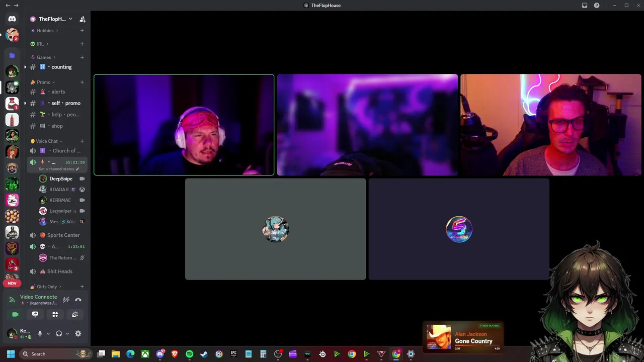This screenshot has width=644, height=362.
Task: Open the counting channel
Action: point(57,67)
